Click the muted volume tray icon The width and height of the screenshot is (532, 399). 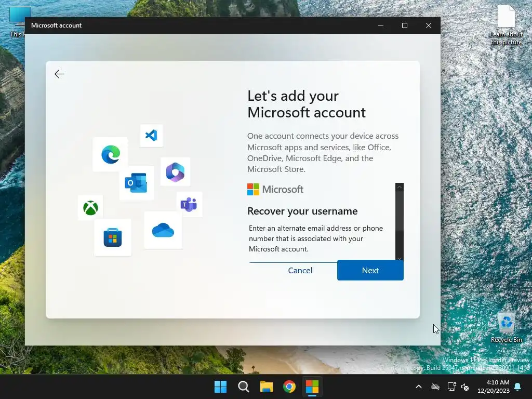pos(465,387)
